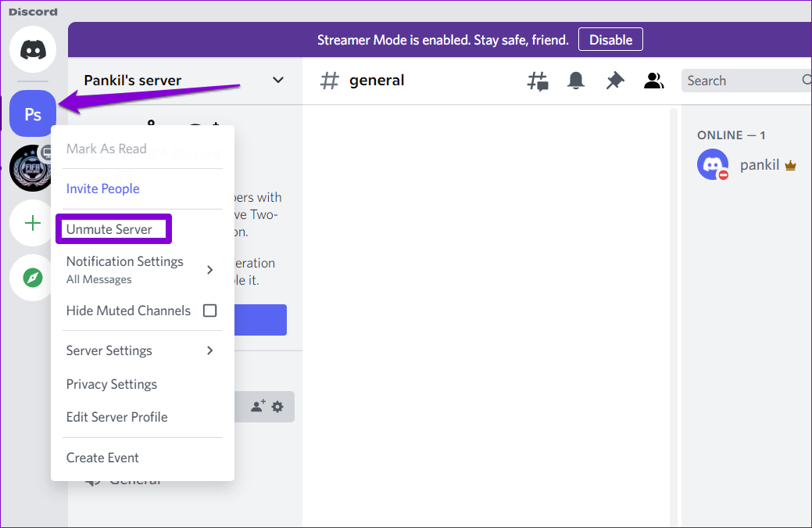Choose Edit Server Profile

(142, 417)
